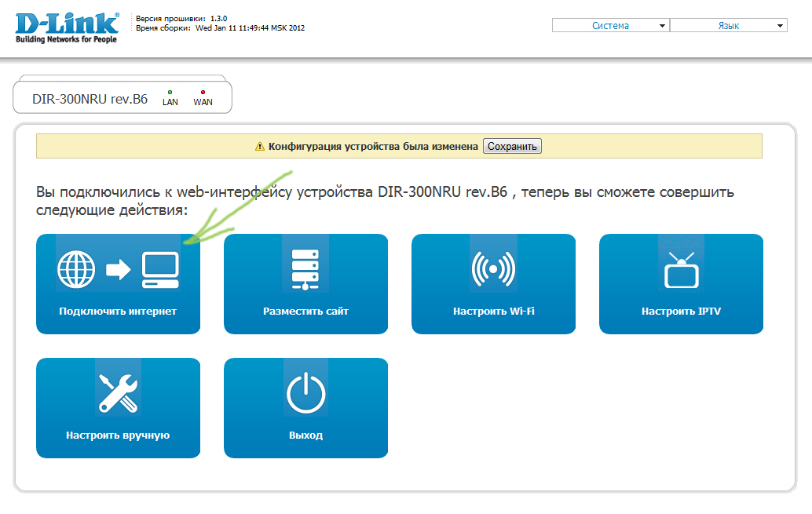Select the Настроить IPTV label
812x514 pixels.
click(681, 312)
